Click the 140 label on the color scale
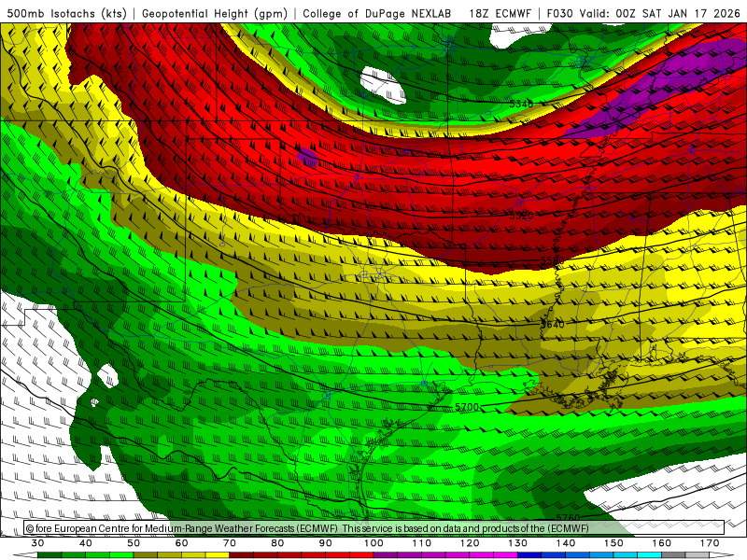The width and height of the screenshot is (747, 560). click(566, 543)
